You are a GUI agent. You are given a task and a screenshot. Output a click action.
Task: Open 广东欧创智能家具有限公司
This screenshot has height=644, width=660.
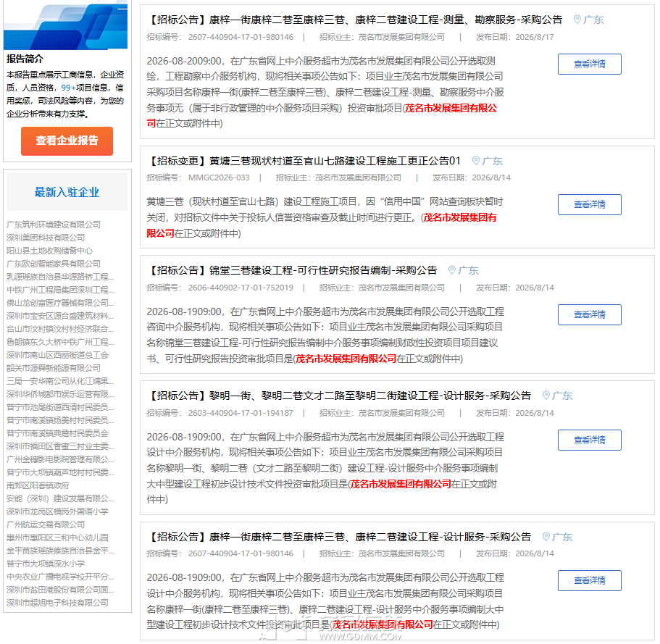pos(54,264)
